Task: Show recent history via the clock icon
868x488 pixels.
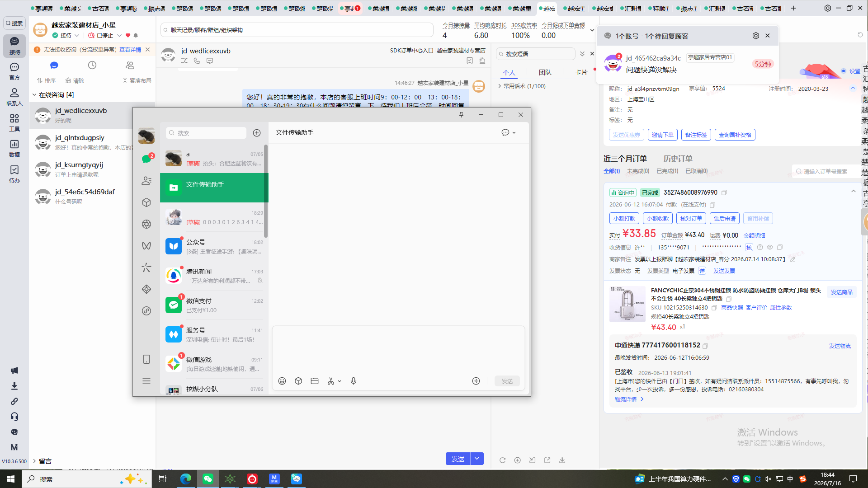Action: [92, 65]
